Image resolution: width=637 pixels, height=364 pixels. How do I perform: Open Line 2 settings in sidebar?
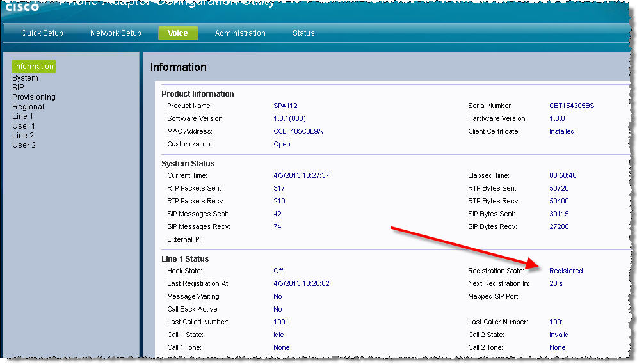[x=23, y=136]
